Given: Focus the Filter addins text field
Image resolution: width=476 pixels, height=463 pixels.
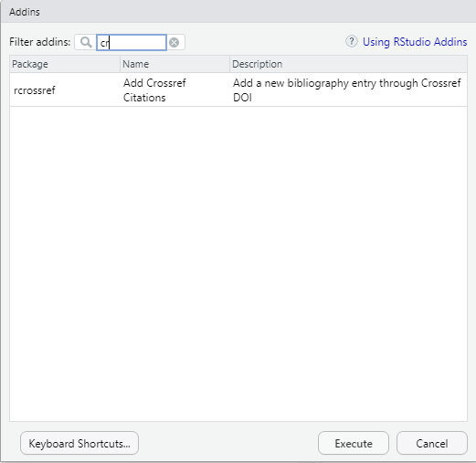Looking at the screenshot, I should [x=132, y=42].
